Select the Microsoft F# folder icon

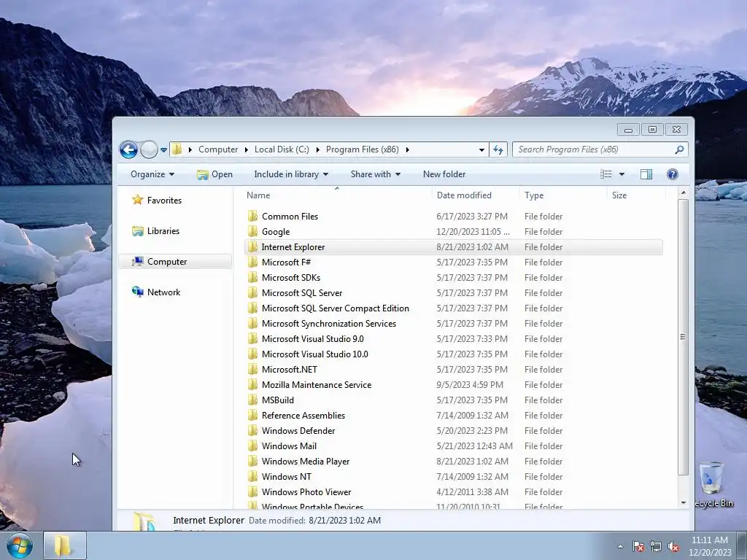tap(252, 262)
